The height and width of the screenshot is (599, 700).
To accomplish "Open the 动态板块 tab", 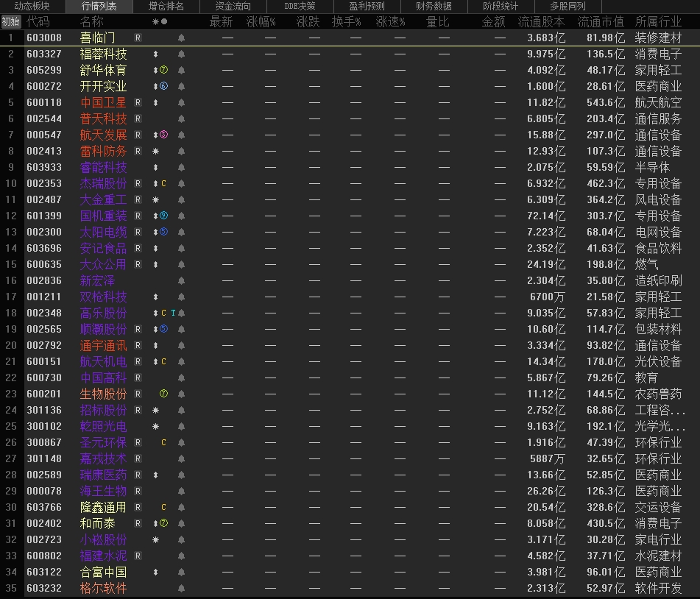I will coord(32,6).
